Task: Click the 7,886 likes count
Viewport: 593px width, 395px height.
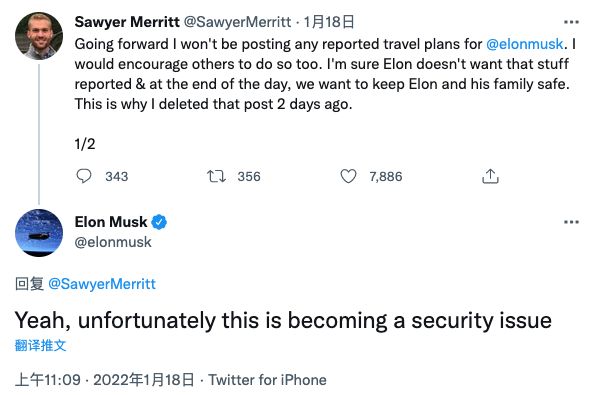Action: pyautogui.click(x=386, y=177)
